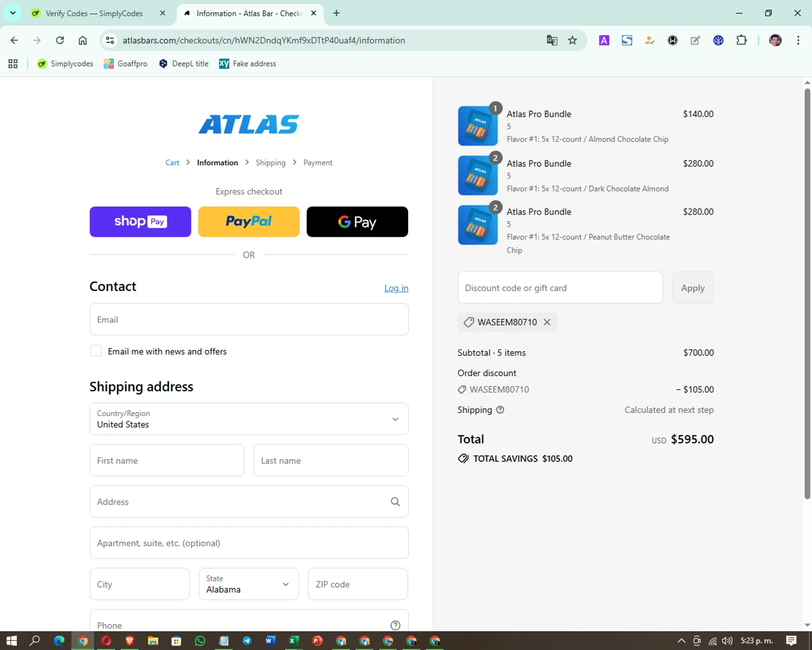Open Simplycodes bookmark
The height and width of the screenshot is (650, 812).
point(65,63)
